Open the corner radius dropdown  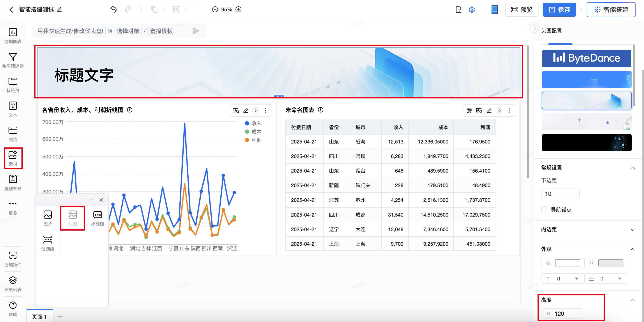577,278
